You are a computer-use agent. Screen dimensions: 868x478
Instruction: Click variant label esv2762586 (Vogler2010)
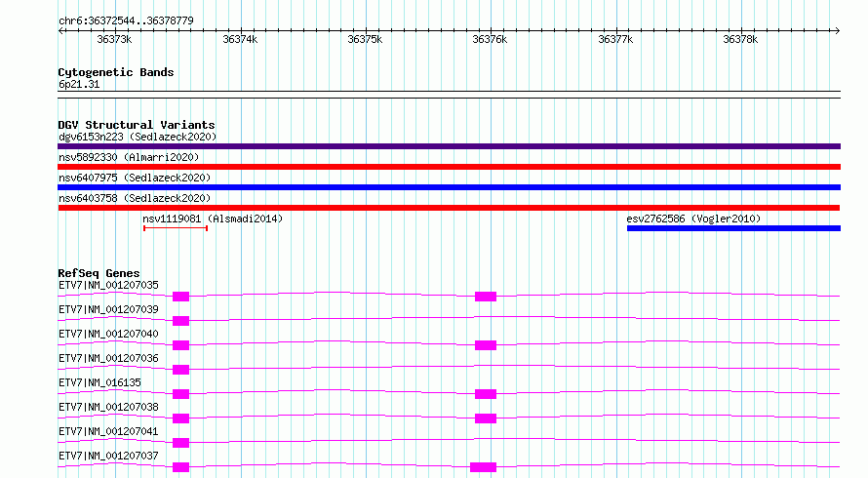[x=693, y=219]
